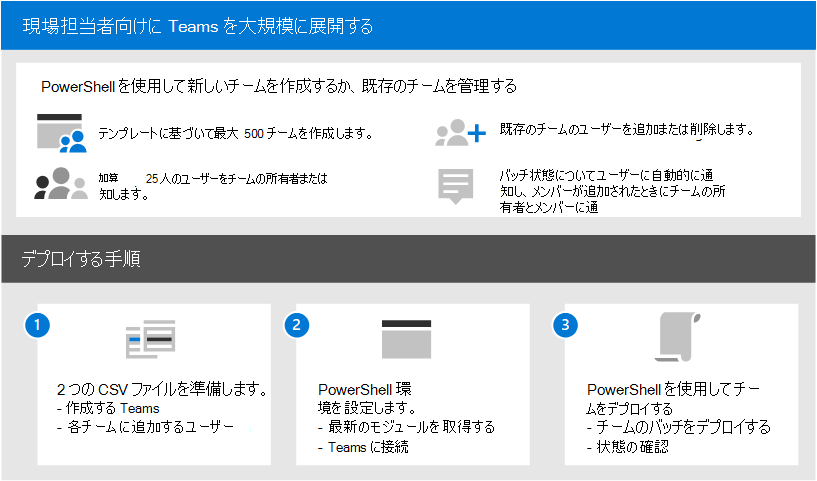Click the bullet 状態の確認
The image size is (817, 481).
(627, 447)
